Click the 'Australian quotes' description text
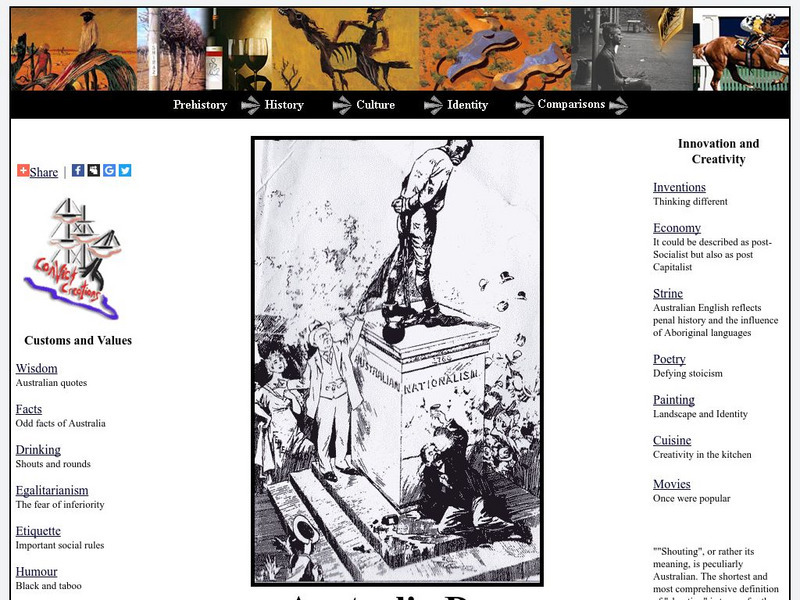 52,383
